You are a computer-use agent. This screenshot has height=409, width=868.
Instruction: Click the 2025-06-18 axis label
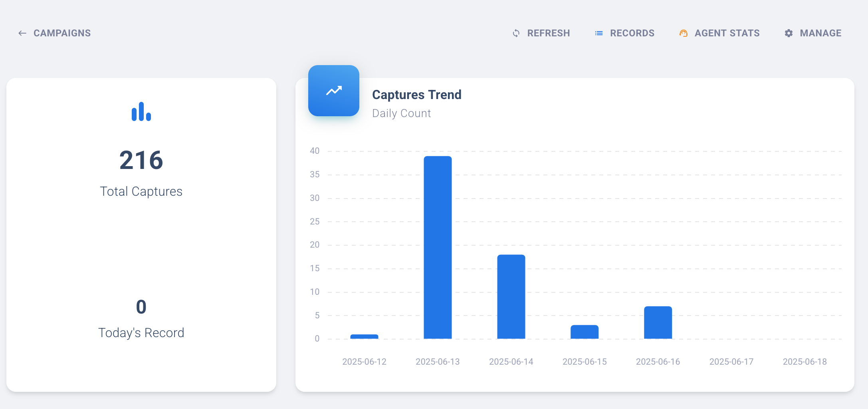pyautogui.click(x=805, y=362)
